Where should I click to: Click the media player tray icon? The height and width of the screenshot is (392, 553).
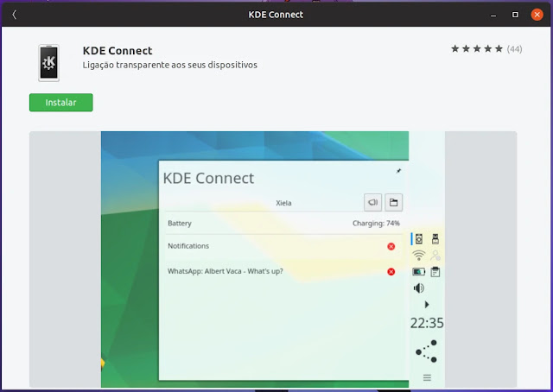[x=418, y=239]
